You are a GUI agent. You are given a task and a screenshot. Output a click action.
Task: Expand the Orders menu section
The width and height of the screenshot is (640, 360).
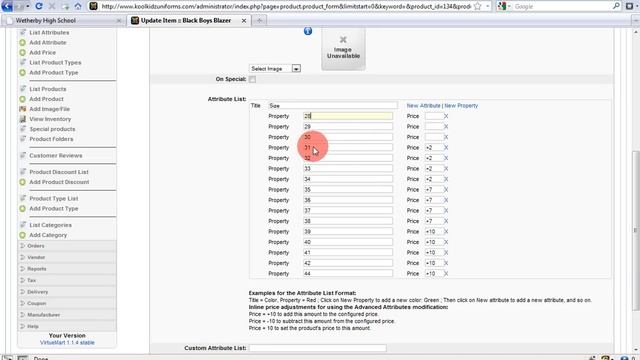pyautogui.click(x=67, y=246)
